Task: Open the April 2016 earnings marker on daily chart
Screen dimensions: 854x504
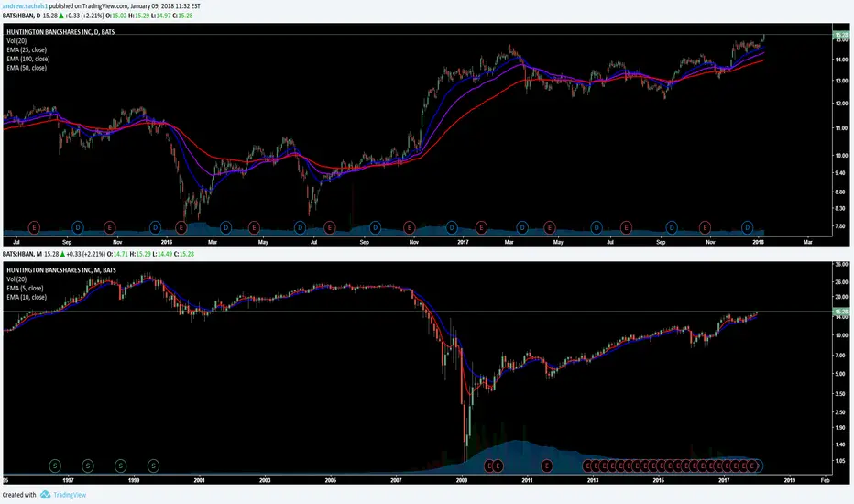Action: (254, 227)
